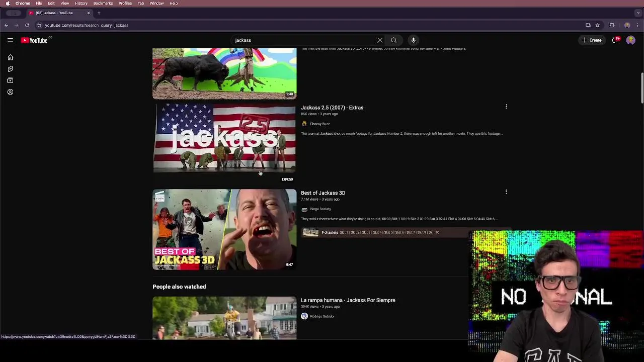Open Chrome three-dot menu
This screenshot has width=644, height=362.
pyautogui.click(x=638, y=25)
